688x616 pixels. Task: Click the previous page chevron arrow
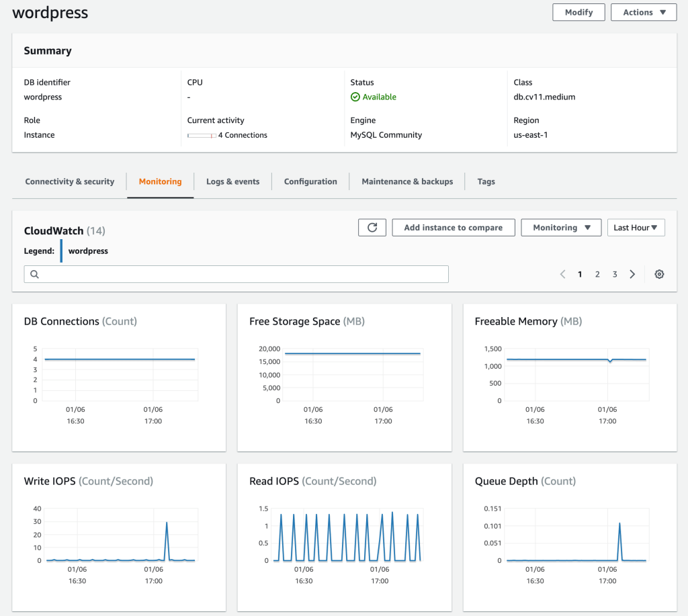(x=563, y=274)
